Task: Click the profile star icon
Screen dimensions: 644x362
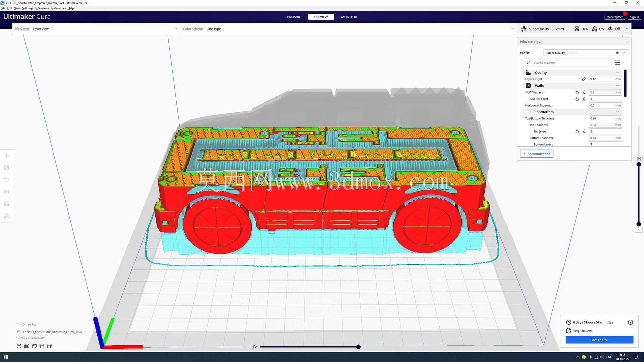Action: [617, 53]
